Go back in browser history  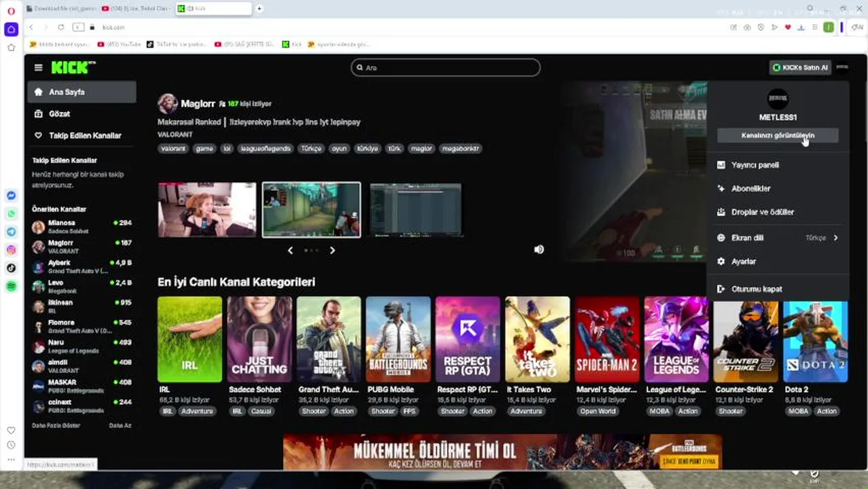click(31, 27)
